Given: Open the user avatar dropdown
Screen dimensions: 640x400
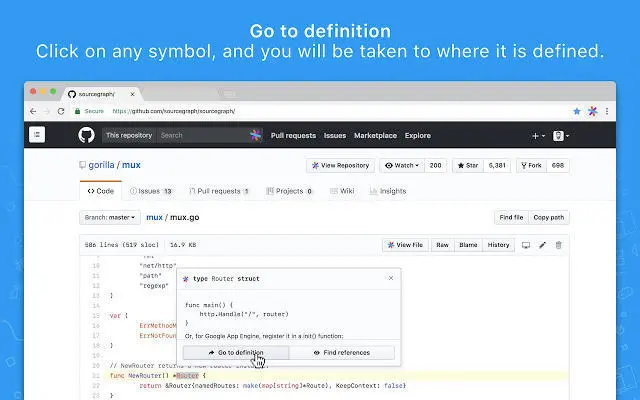Looking at the screenshot, I should pyautogui.click(x=561, y=136).
